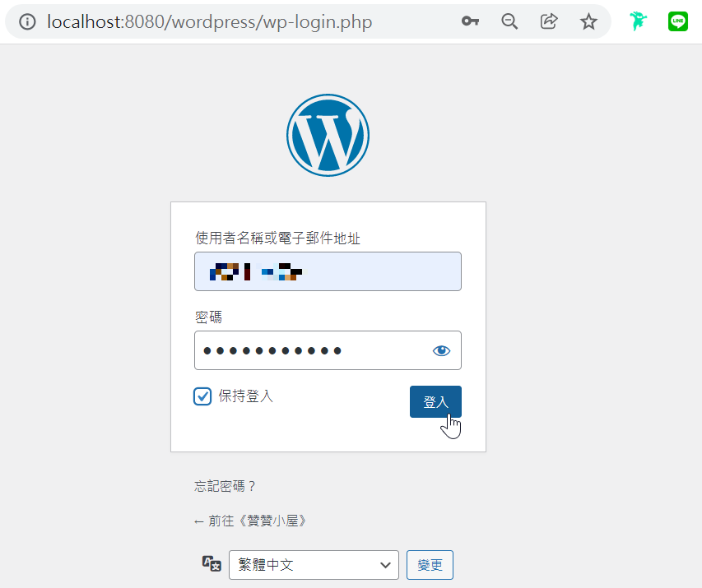
Task: Open the 忘記密碼？ link
Action: coord(225,486)
